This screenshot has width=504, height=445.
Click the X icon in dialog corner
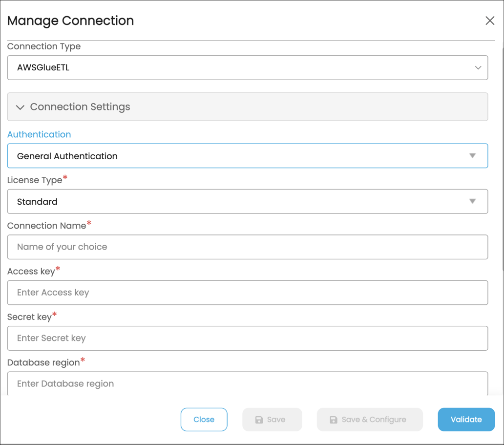pyautogui.click(x=490, y=20)
